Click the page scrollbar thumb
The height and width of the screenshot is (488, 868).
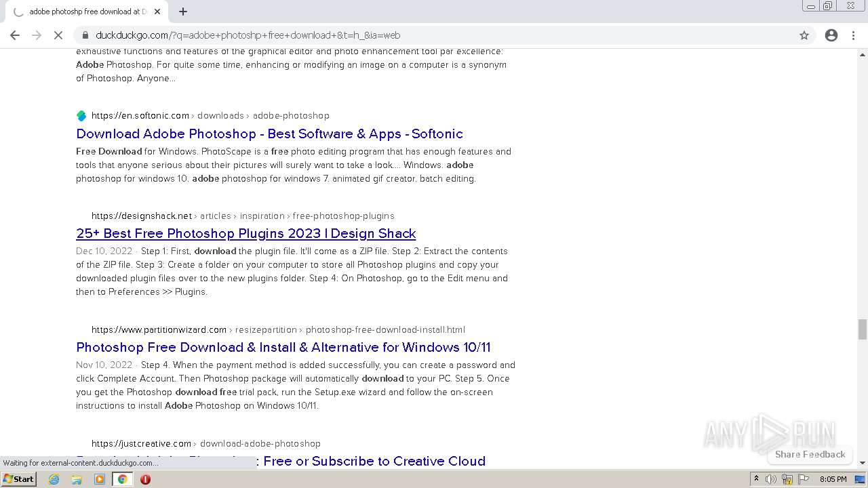pyautogui.click(x=863, y=329)
